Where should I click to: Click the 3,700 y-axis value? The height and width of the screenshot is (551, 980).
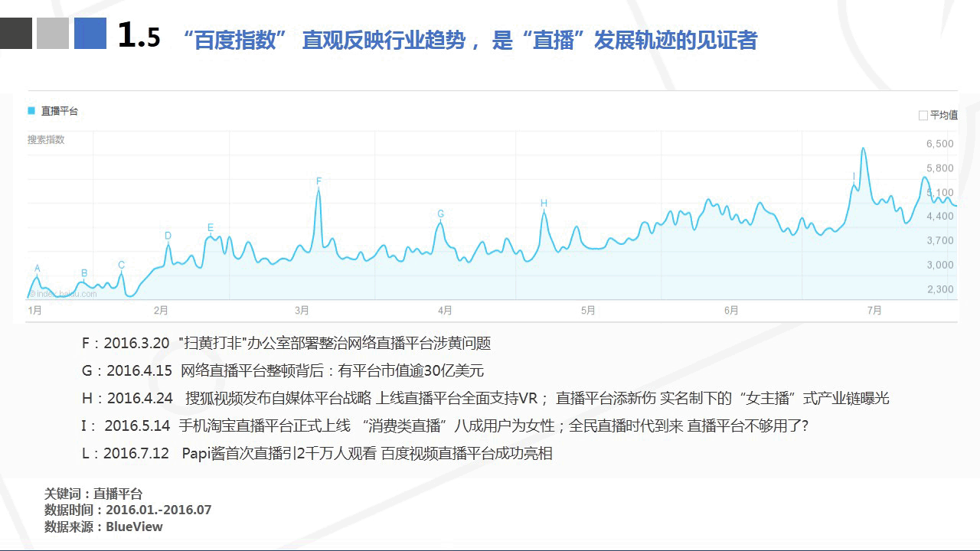click(x=939, y=241)
